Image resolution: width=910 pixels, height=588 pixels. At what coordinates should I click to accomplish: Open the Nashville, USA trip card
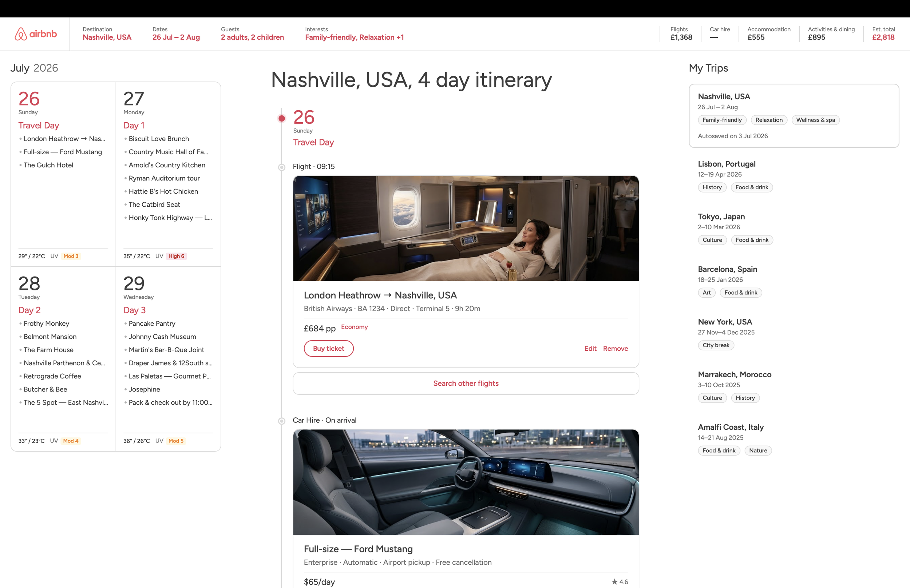point(794,116)
